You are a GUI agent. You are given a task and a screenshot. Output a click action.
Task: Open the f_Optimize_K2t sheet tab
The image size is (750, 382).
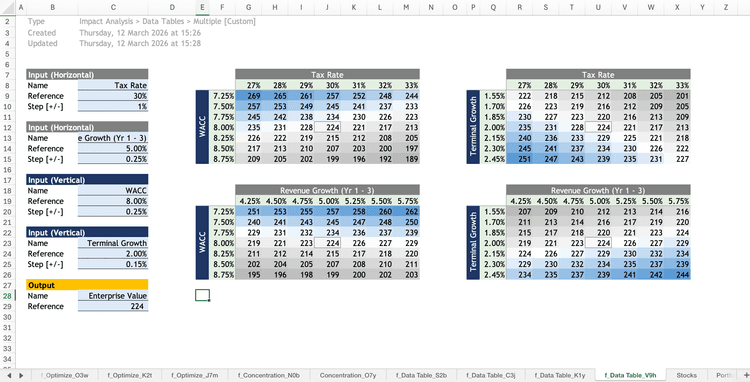coord(129,375)
